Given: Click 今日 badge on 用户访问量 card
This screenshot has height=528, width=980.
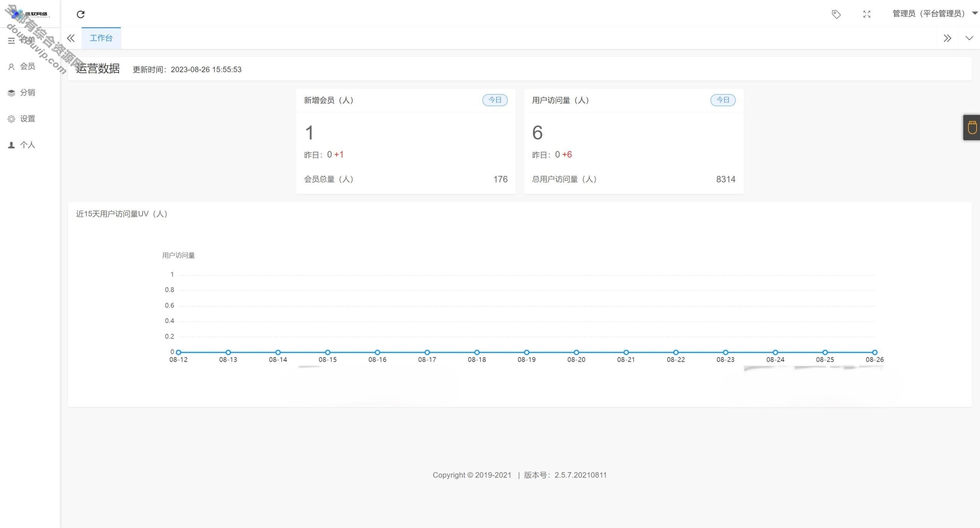Looking at the screenshot, I should pyautogui.click(x=723, y=100).
